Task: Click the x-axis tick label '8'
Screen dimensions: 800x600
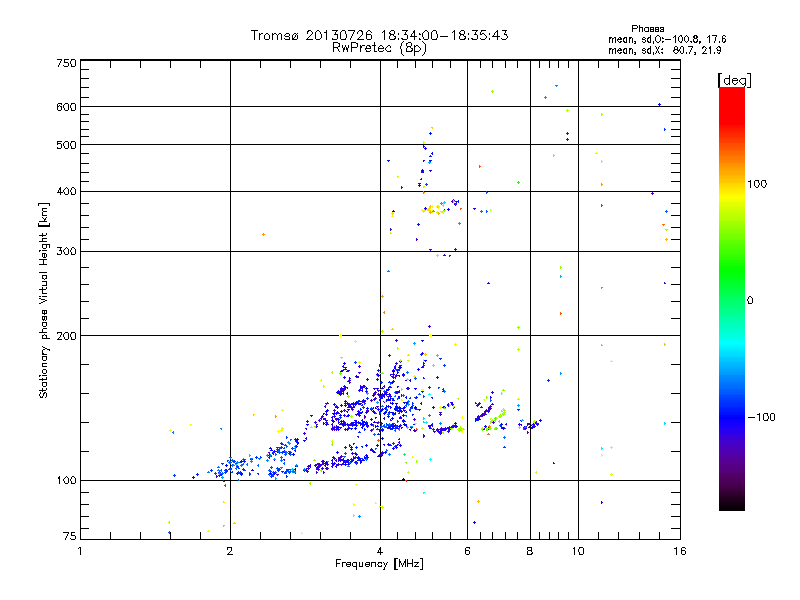Action: tap(530, 551)
